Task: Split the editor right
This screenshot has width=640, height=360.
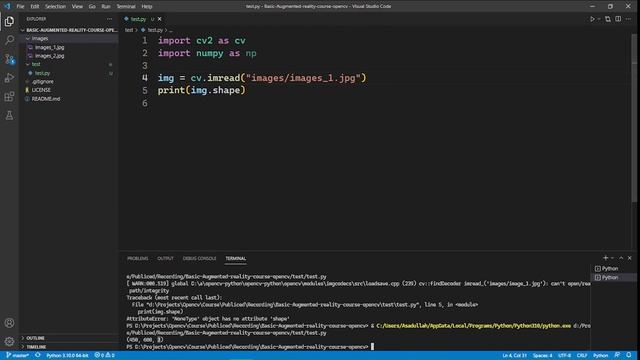Action: pyautogui.click(x=618, y=19)
